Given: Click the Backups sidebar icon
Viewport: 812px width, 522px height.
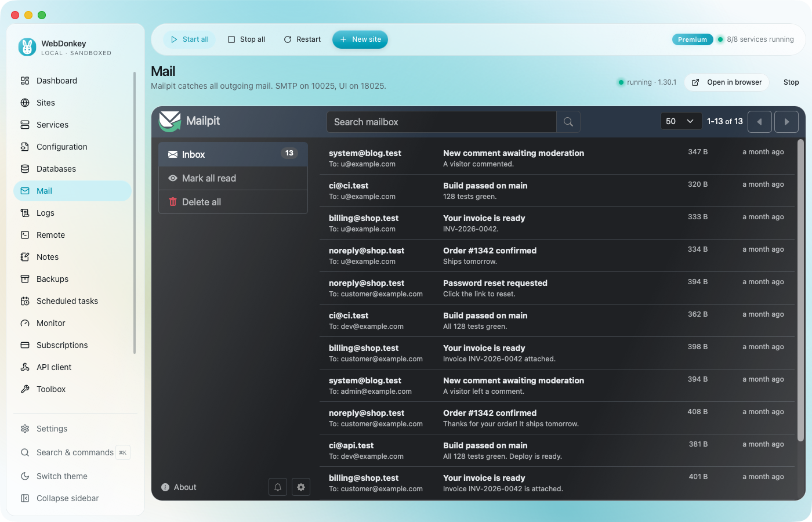Looking at the screenshot, I should 25,279.
